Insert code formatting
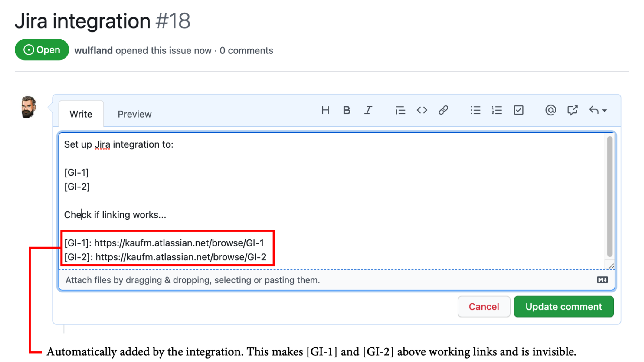 coord(422,110)
